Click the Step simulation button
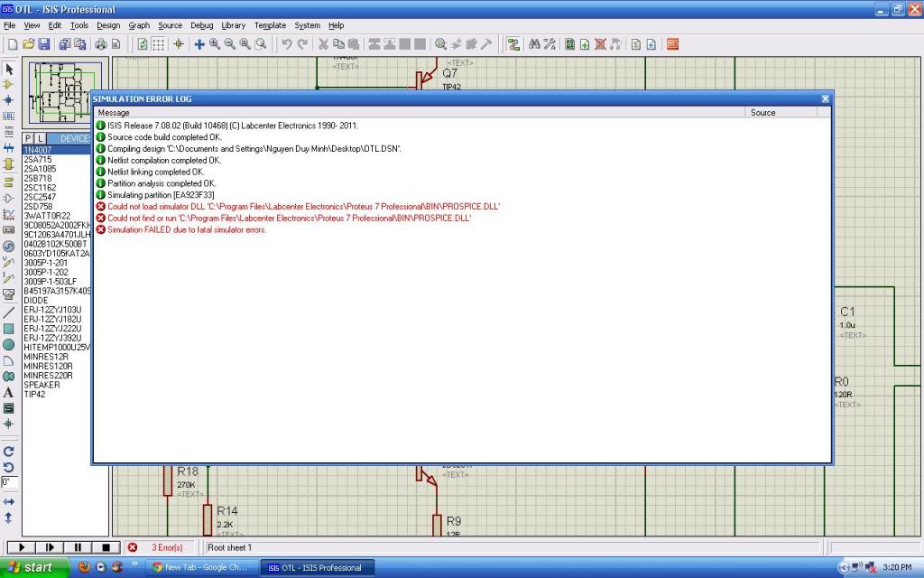924x578 pixels. point(50,548)
